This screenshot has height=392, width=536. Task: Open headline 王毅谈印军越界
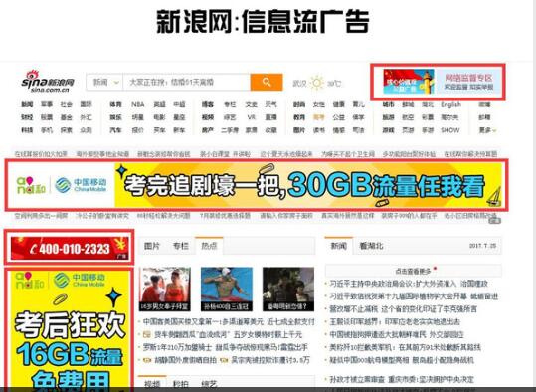[395, 322]
